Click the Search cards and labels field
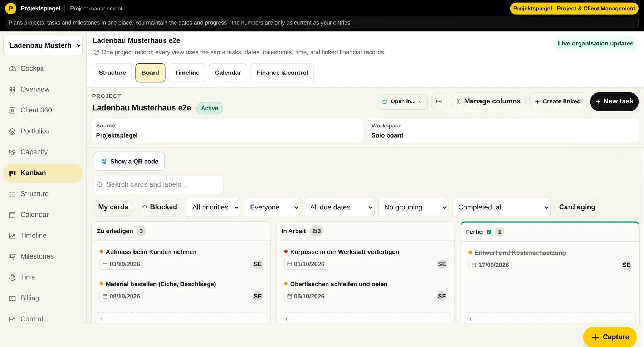This screenshot has height=347, width=644. pos(158,185)
